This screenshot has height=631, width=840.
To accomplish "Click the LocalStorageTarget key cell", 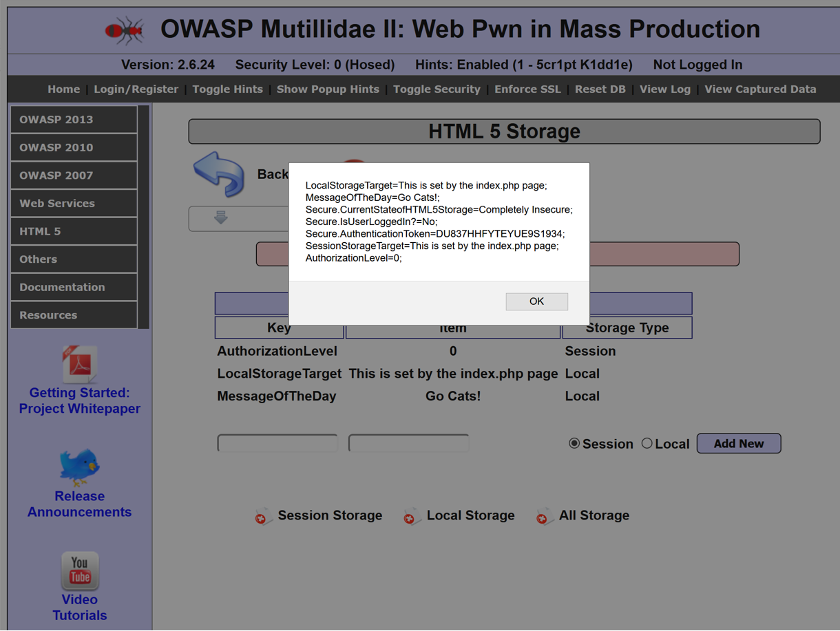I will (280, 374).
